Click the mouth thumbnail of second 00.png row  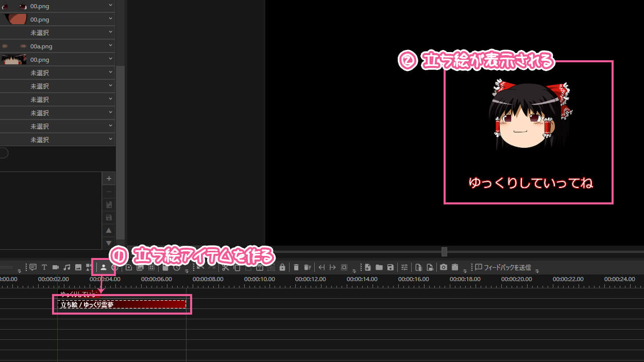(x=16, y=19)
